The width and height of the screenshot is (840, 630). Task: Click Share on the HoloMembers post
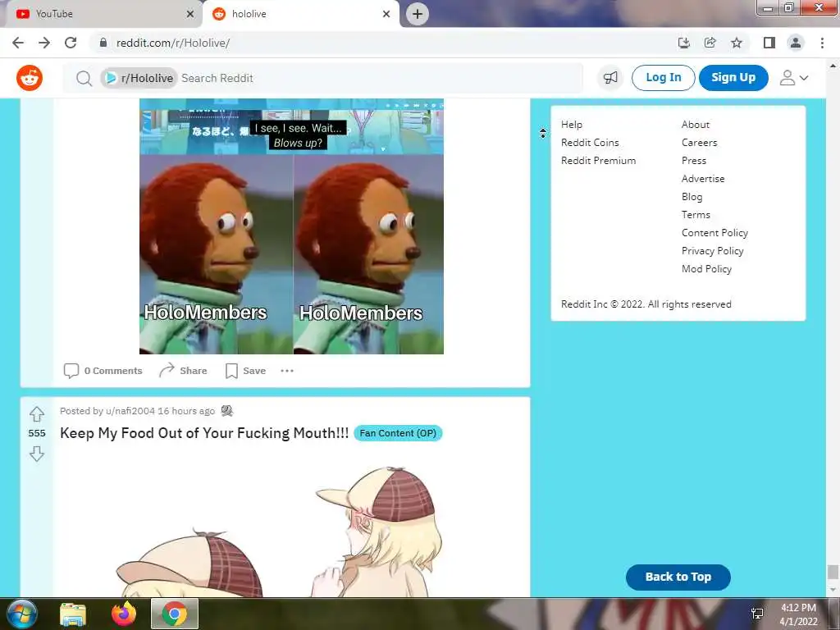click(x=183, y=371)
